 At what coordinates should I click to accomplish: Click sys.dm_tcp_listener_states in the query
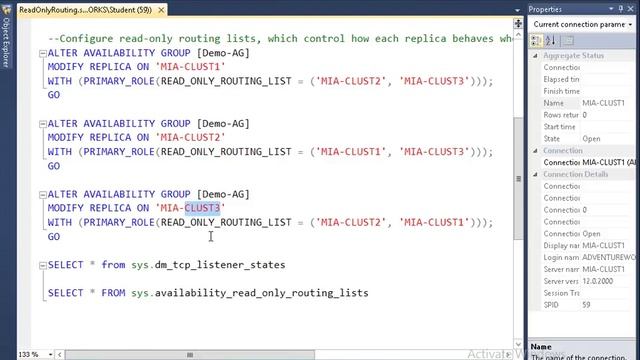[208, 265]
